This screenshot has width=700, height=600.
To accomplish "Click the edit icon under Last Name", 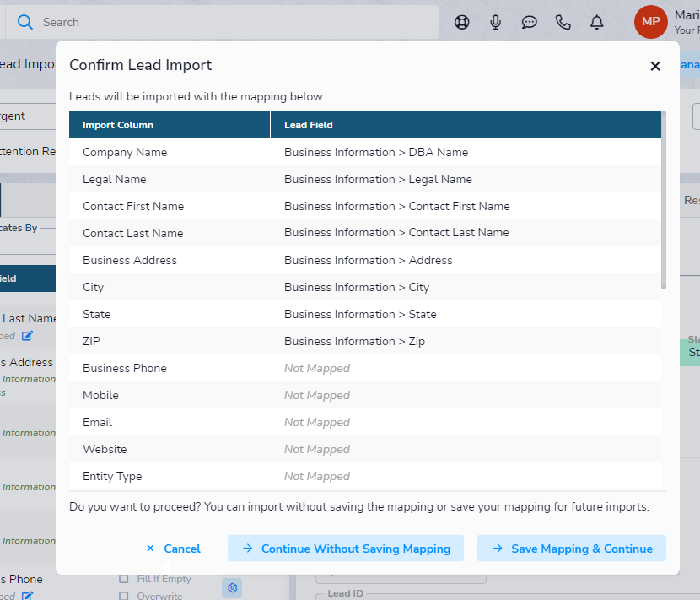I will point(27,336).
